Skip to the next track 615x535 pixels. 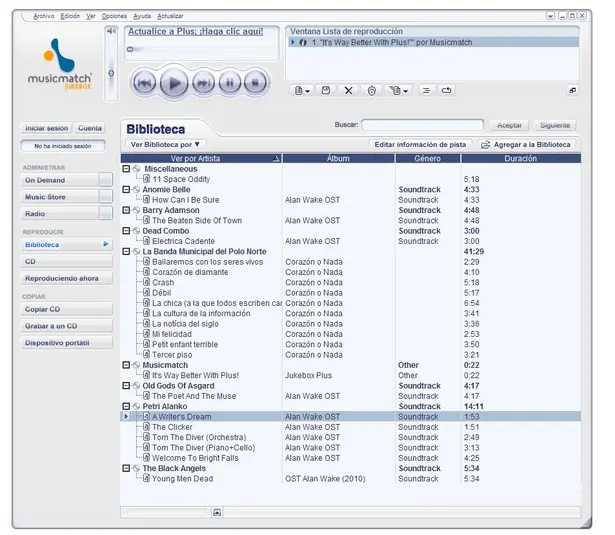[x=203, y=83]
